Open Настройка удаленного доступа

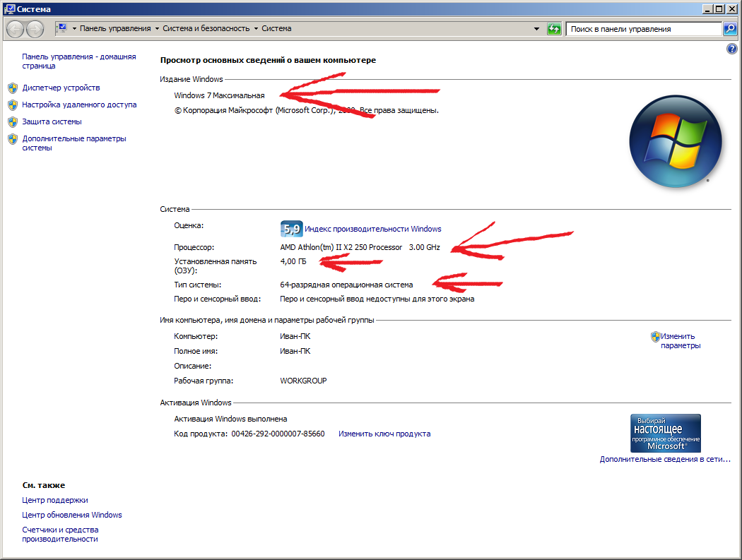tap(79, 105)
